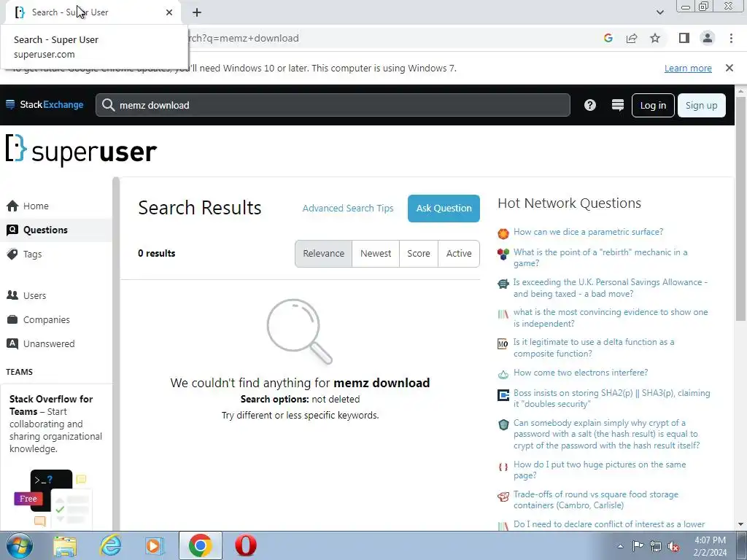This screenshot has height=560, width=747.
Task: Open the 'rebirth' mechanic game question
Action: click(x=600, y=257)
